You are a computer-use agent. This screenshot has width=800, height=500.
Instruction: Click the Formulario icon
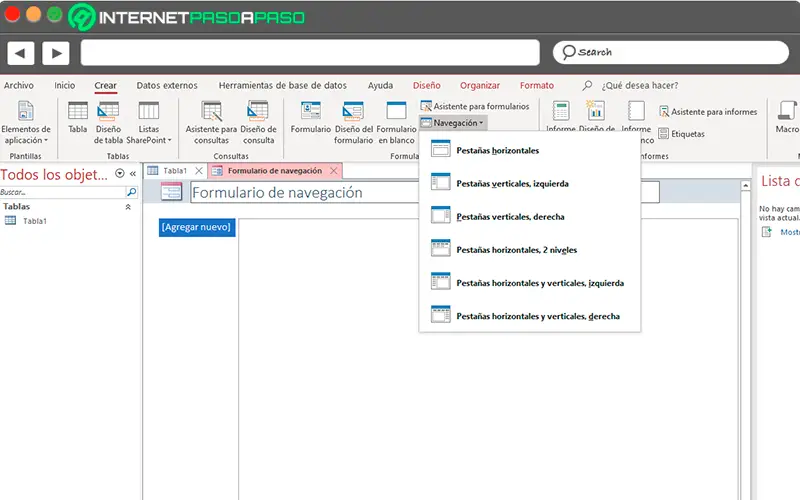tap(311, 111)
